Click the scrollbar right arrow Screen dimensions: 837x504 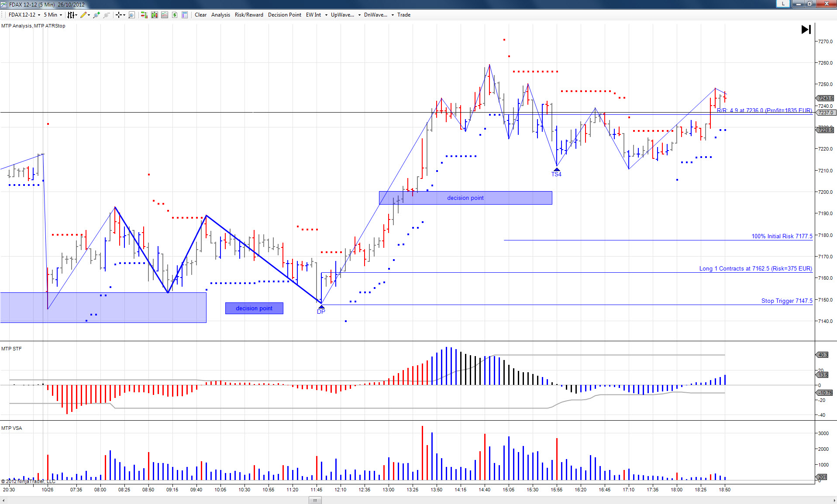click(x=833, y=500)
